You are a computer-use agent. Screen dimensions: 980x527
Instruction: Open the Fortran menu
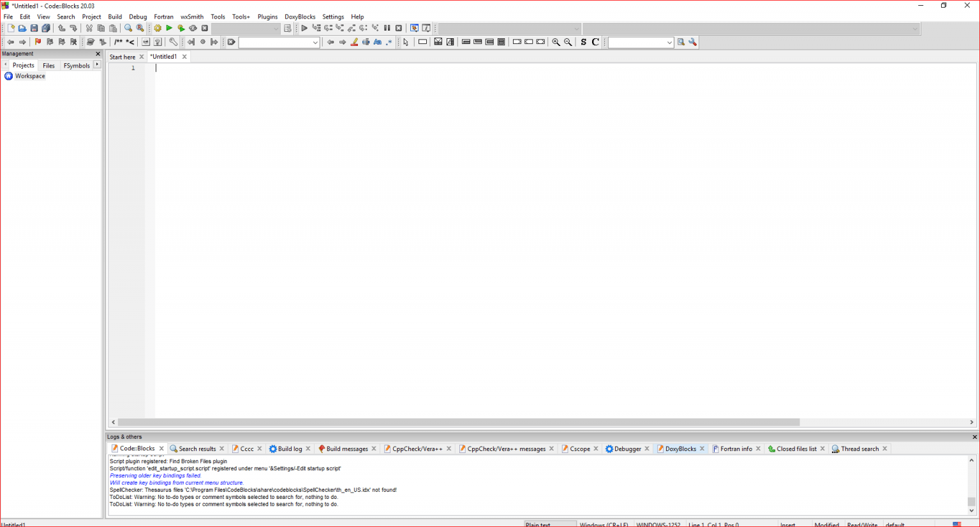(163, 17)
